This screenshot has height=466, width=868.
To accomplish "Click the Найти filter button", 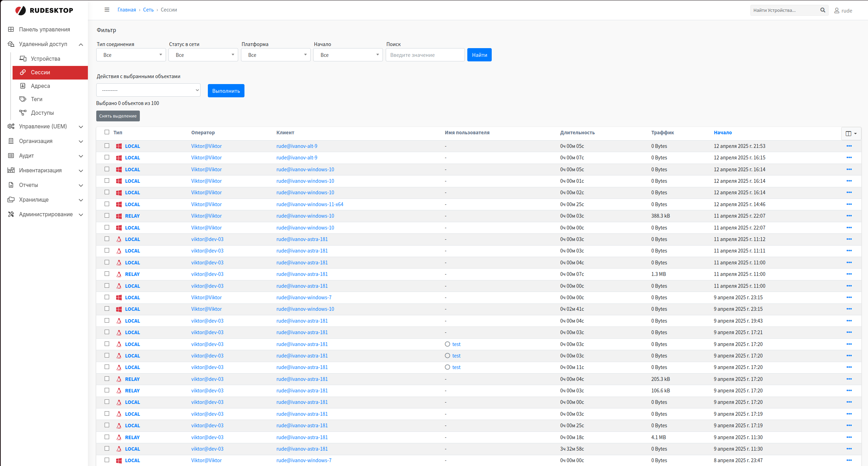I will coord(479,55).
